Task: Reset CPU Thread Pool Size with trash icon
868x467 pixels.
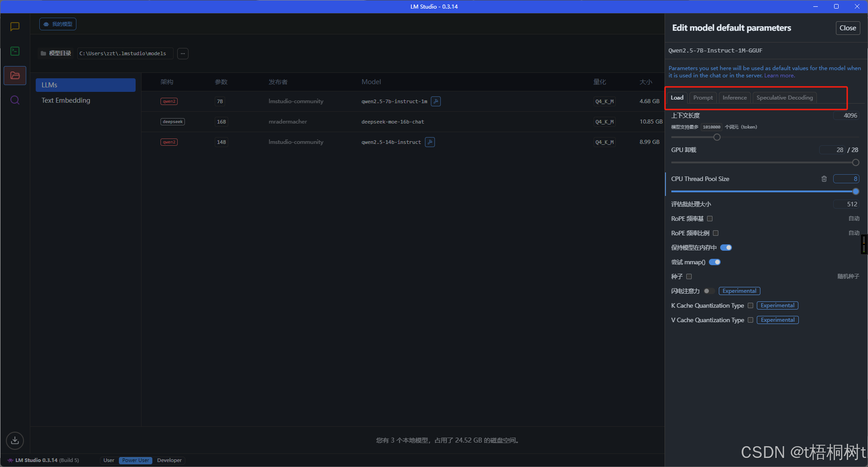Action: [824, 179]
